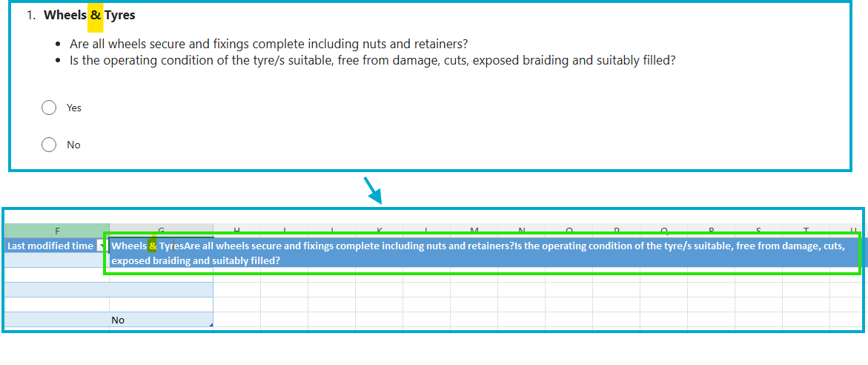This screenshot has width=868, height=365.
Task: Click the Yes option label
Action: (74, 108)
